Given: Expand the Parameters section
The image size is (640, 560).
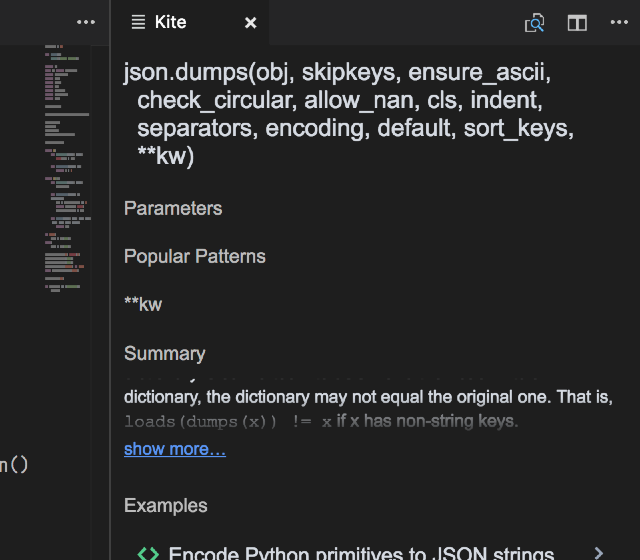Looking at the screenshot, I should coord(173,208).
